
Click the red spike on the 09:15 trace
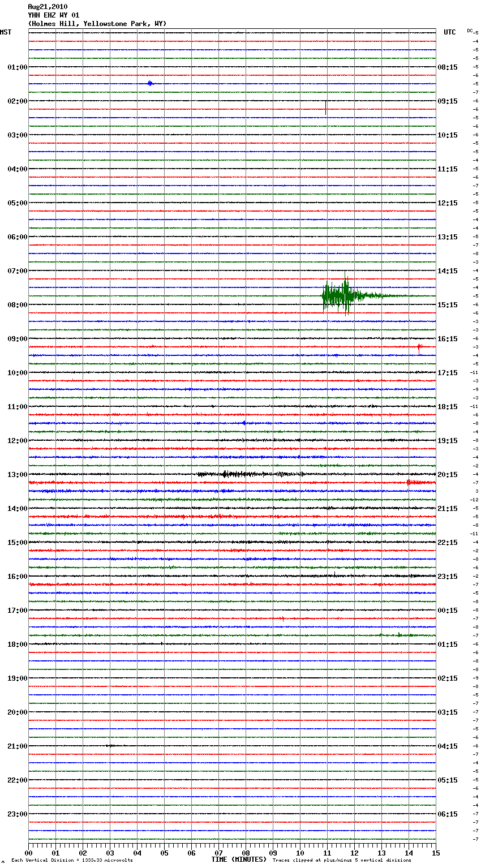419,349
